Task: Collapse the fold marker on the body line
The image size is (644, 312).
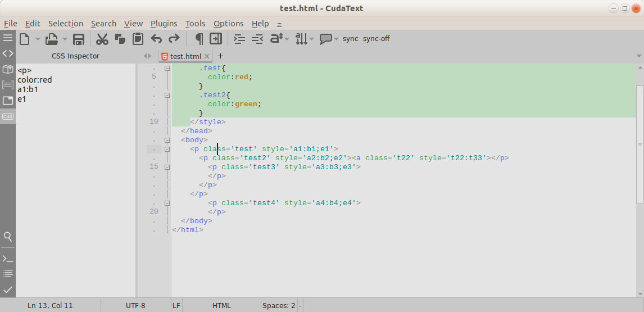Action: coord(167,140)
